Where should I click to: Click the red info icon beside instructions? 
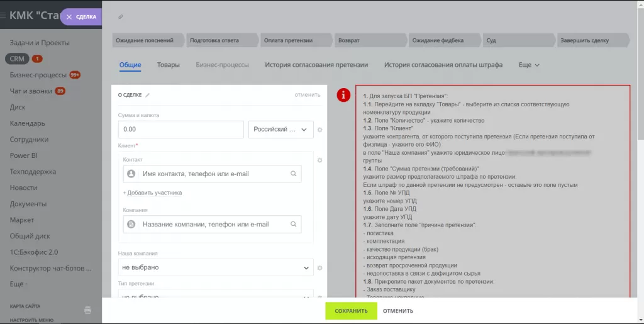(x=343, y=95)
